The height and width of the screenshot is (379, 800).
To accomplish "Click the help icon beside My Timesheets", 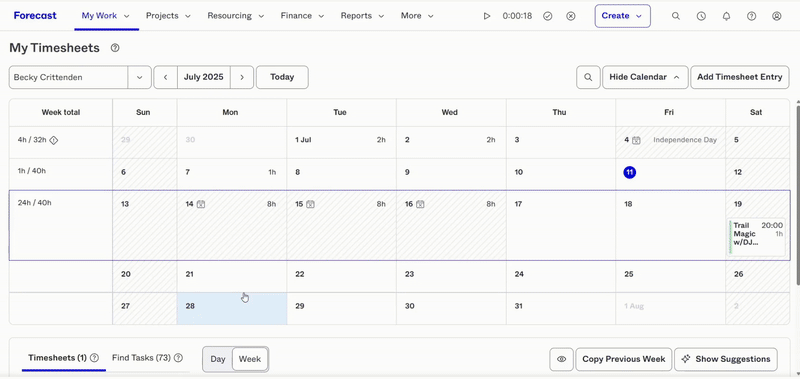I will click(x=115, y=48).
